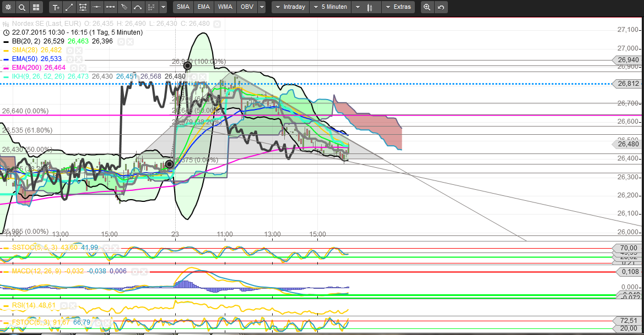Click the undo arrow icon

441,7
